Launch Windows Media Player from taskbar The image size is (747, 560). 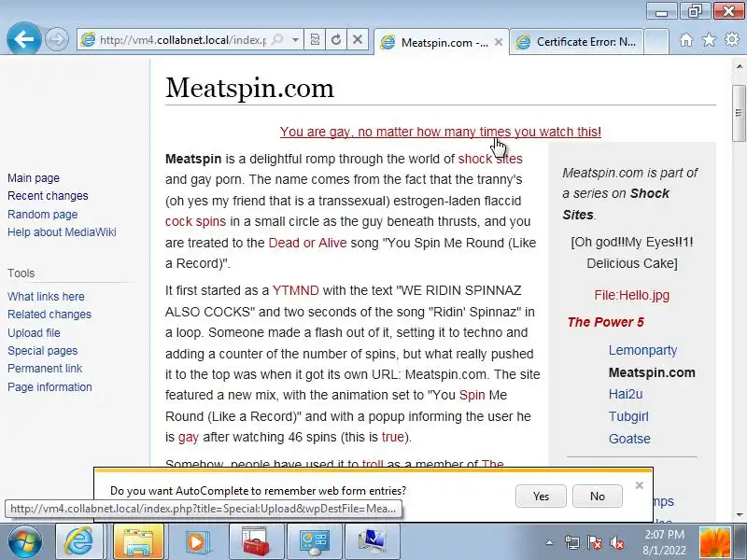pos(195,541)
